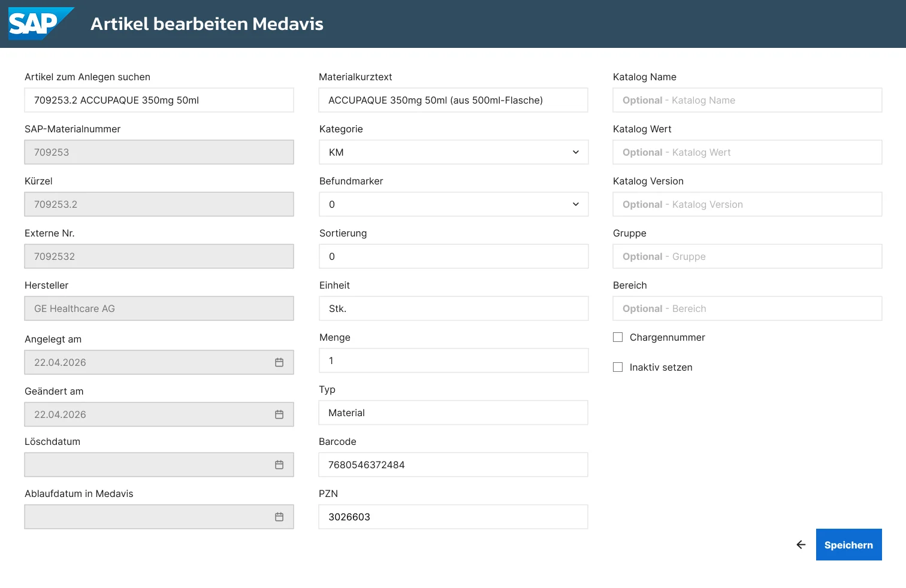Click the SAP logo
The image size is (906, 588).
41,23
